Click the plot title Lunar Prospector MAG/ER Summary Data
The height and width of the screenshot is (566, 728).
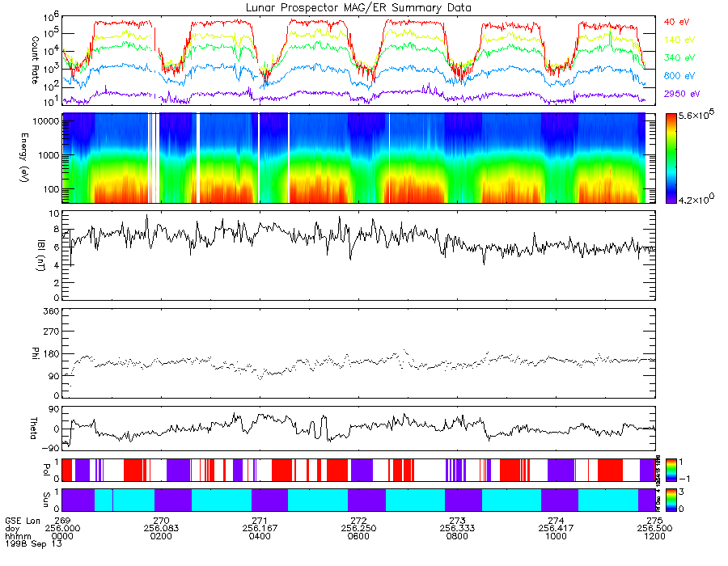(358, 8)
